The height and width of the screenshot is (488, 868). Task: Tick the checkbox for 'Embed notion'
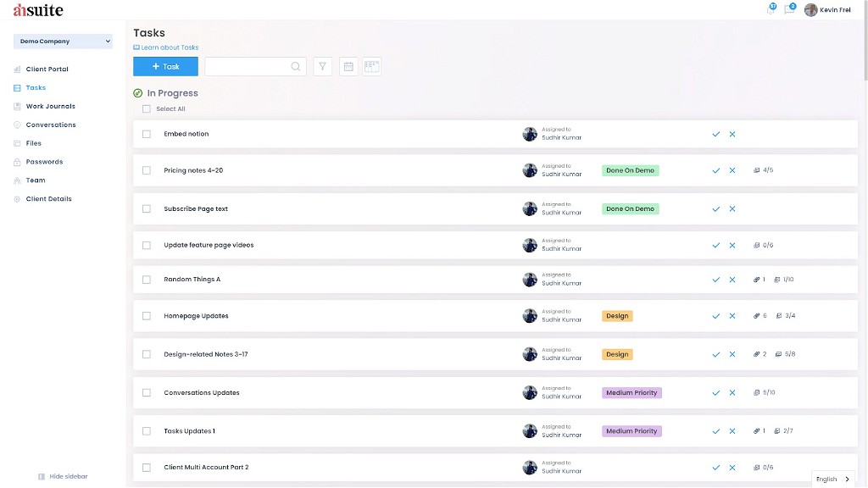pyautogui.click(x=146, y=134)
